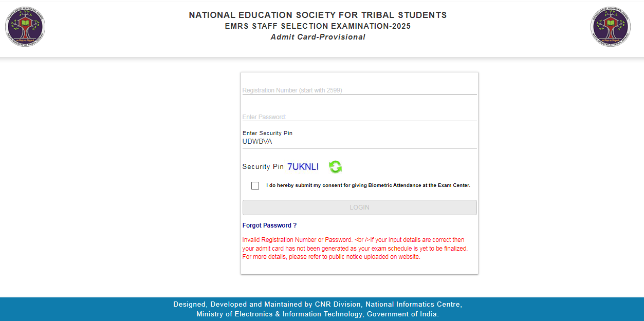Select the green reload icon beside 7UKNLI

click(335, 166)
